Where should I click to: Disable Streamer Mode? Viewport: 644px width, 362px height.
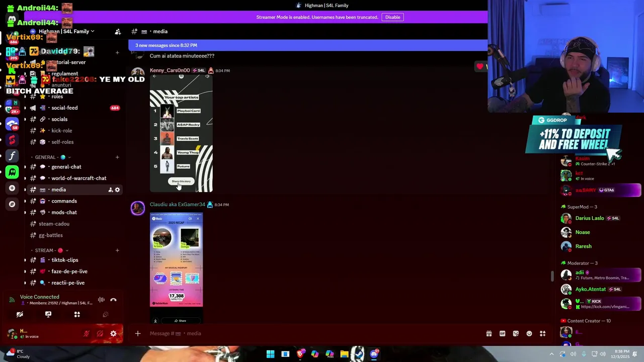point(392,17)
